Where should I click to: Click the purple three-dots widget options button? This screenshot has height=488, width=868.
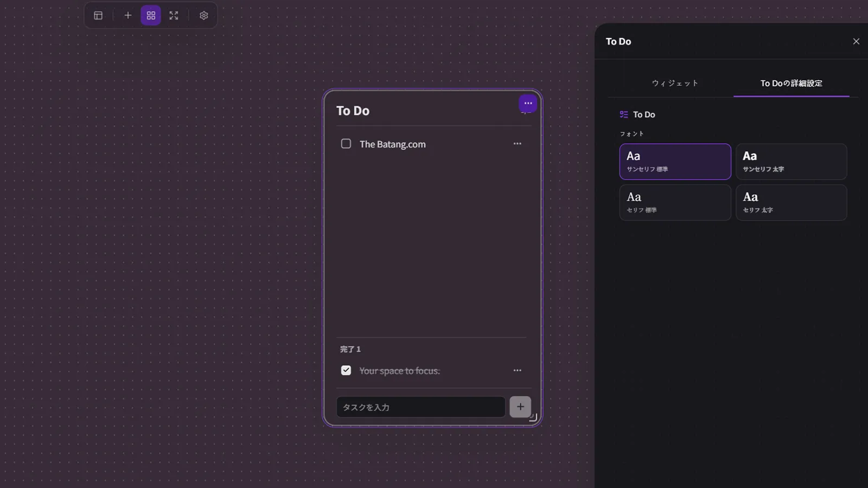click(x=528, y=103)
